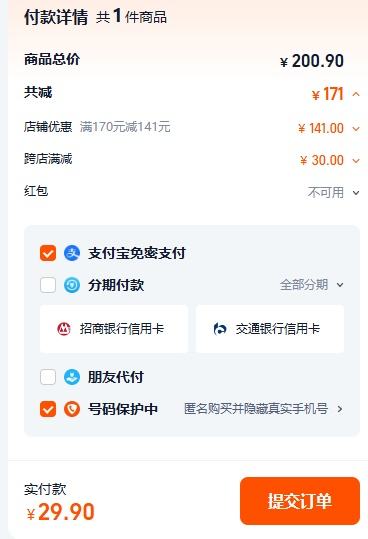The image size is (368, 539).
Task: Check the 朋友代付 checkbox
Action: click(x=48, y=377)
